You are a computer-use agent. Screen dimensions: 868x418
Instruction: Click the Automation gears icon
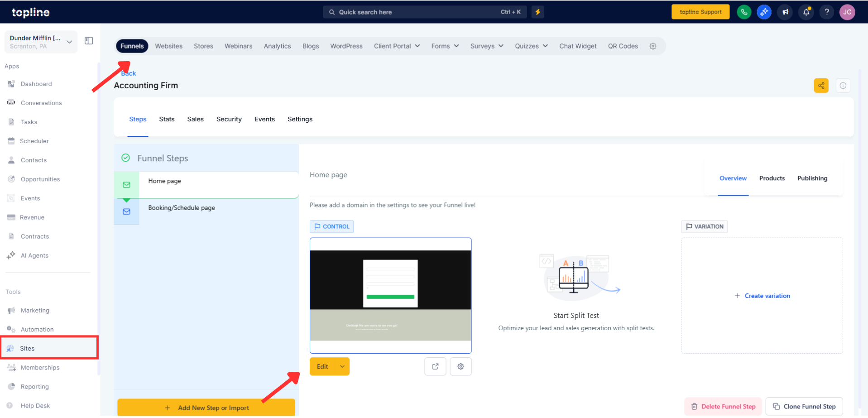11,329
